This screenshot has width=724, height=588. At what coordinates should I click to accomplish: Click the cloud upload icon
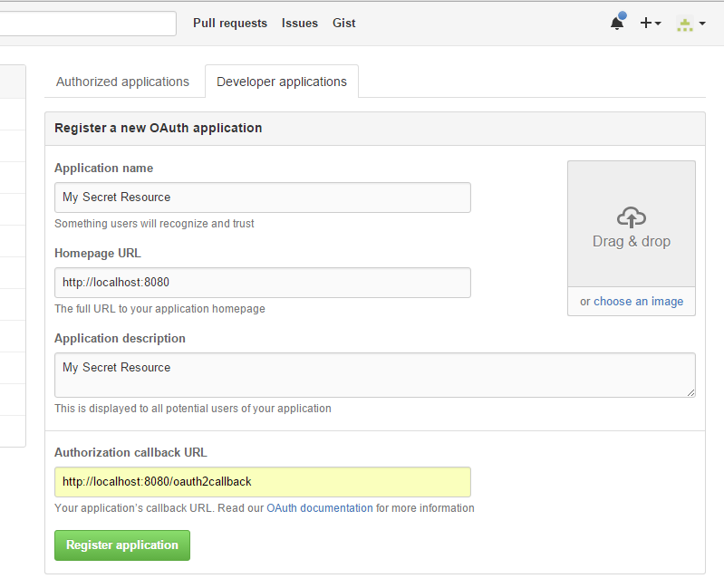[631, 217]
